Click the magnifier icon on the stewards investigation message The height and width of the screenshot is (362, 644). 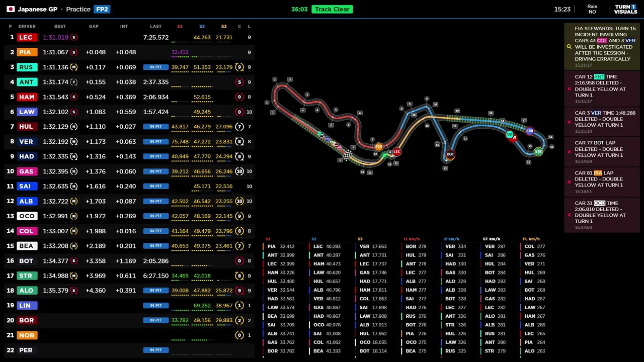point(569,47)
